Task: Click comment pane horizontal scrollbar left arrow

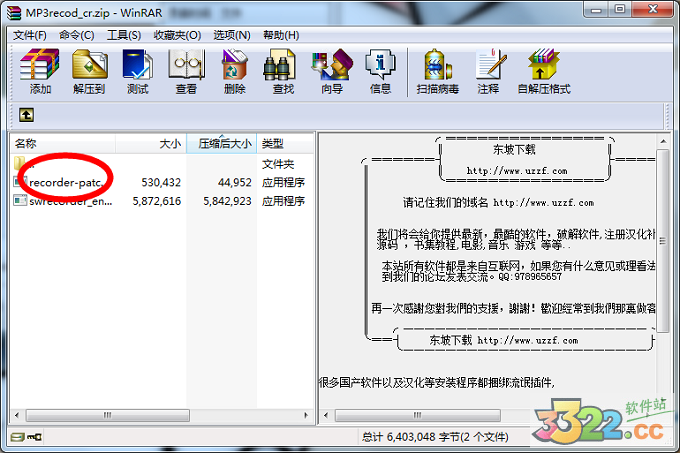Action: tap(326, 415)
